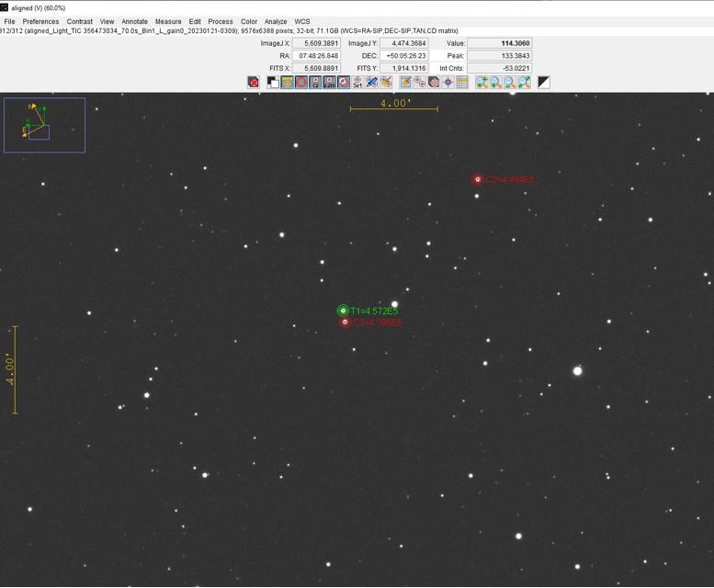Toggle the overlapping black-white squares negative display
The image size is (714, 588).
point(273,82)
